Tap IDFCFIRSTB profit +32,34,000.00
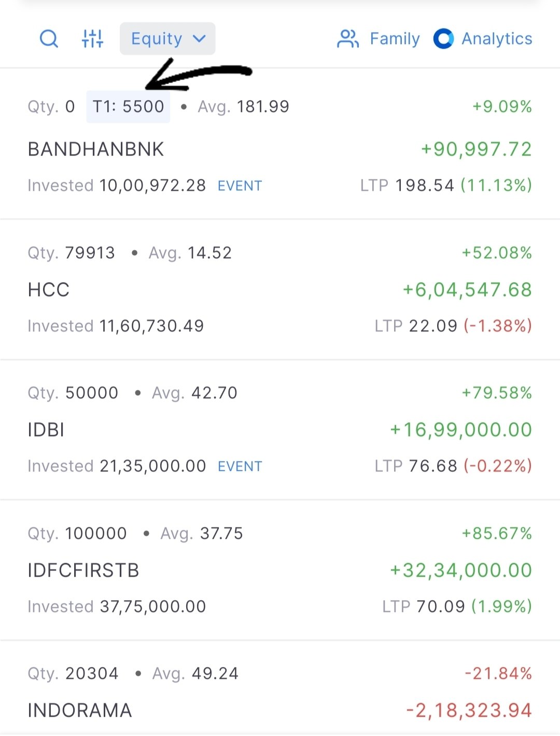This screenshot has height=736, width=560. tap(461, 571)
